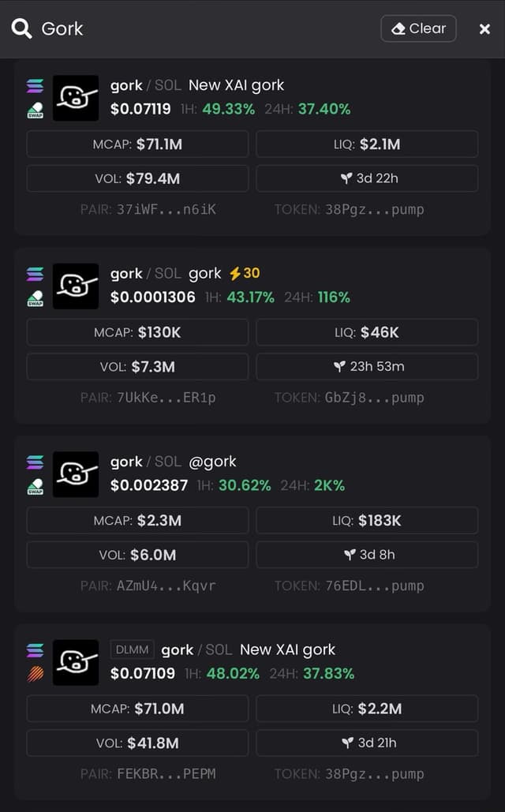505x812 pixels.
Task: Click the DLMM label badge
Action: (x=132, y=649)
